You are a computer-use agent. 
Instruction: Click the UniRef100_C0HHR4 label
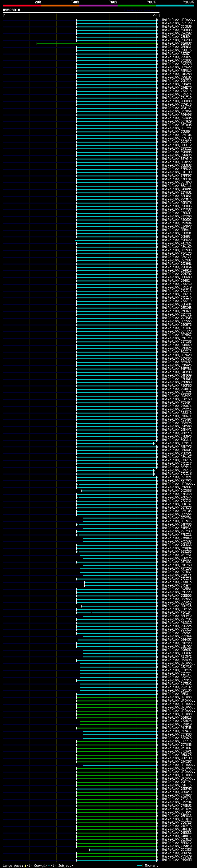(x=177, y=236)
